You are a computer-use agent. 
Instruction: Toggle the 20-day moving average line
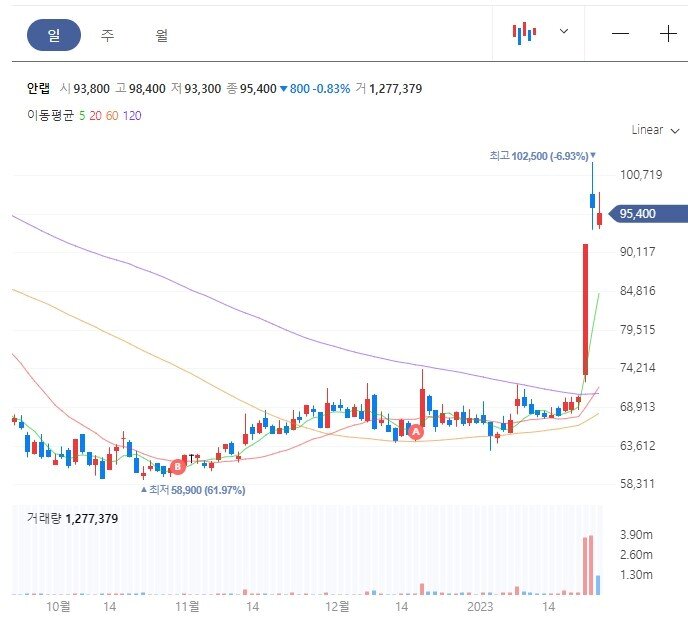(x=94, y=115)
